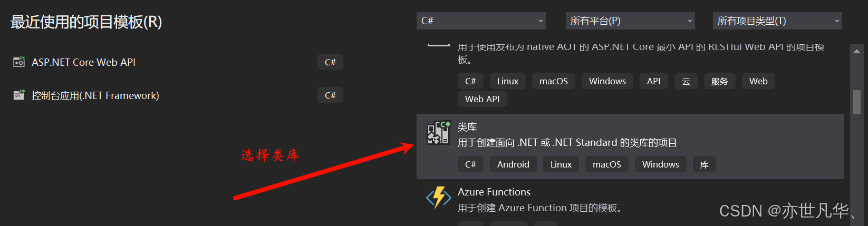
Task: Select recent template ASP.NET Core Web API
Action: [83, 62]
